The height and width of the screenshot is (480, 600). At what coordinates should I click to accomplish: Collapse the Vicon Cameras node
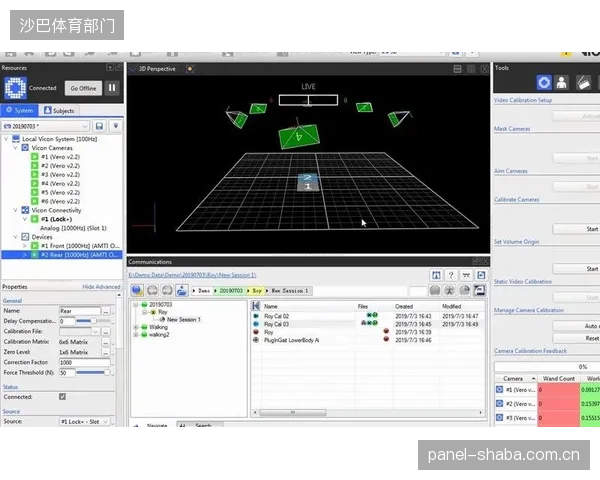coord(16,147)
